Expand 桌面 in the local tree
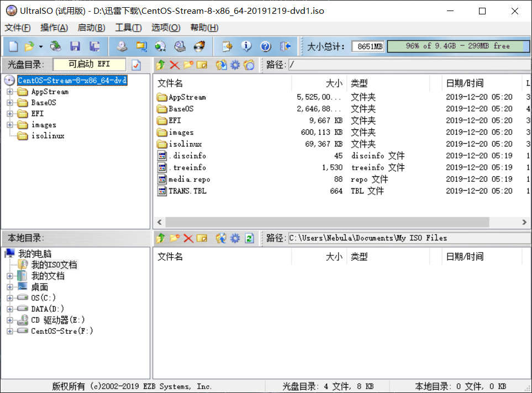This screenshot has height=393, width=532. [10, 287]
